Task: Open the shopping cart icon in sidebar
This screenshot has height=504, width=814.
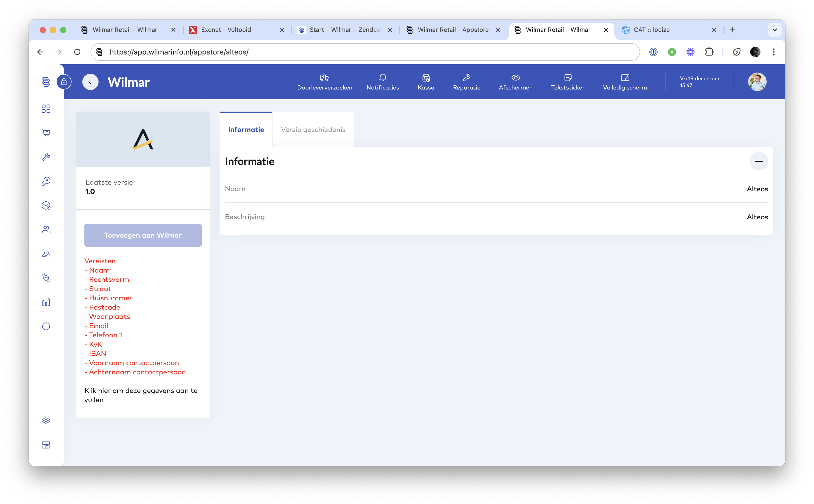Action: 46,133
